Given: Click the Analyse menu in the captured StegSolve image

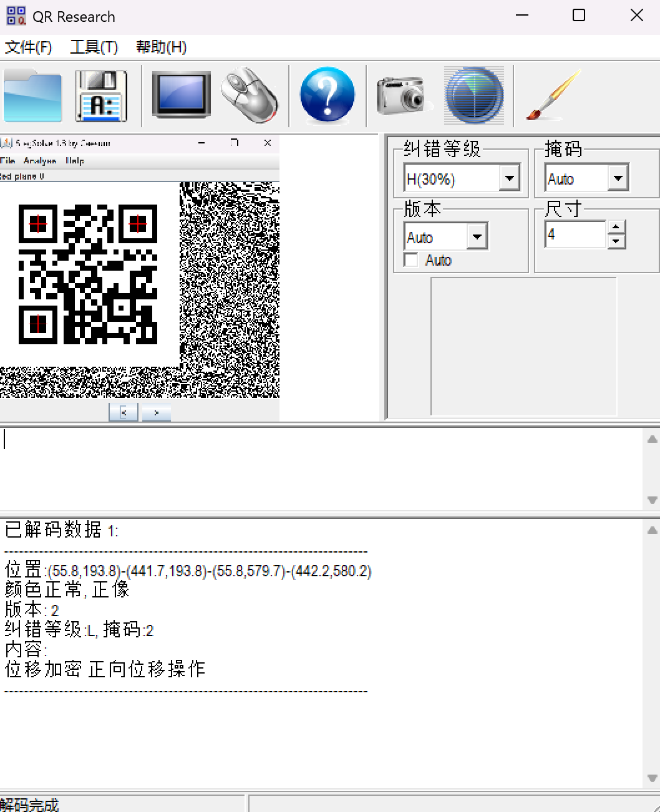Looking at the screenshot, I should [x=40, y=161].
